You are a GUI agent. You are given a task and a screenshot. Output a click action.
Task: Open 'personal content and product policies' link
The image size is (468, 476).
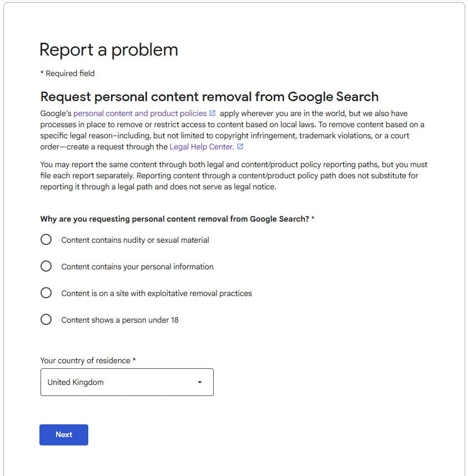point(140,113)
